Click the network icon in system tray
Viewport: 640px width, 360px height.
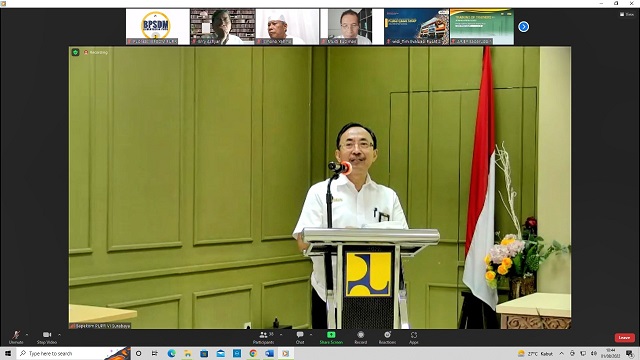click(x=583, y=353)
